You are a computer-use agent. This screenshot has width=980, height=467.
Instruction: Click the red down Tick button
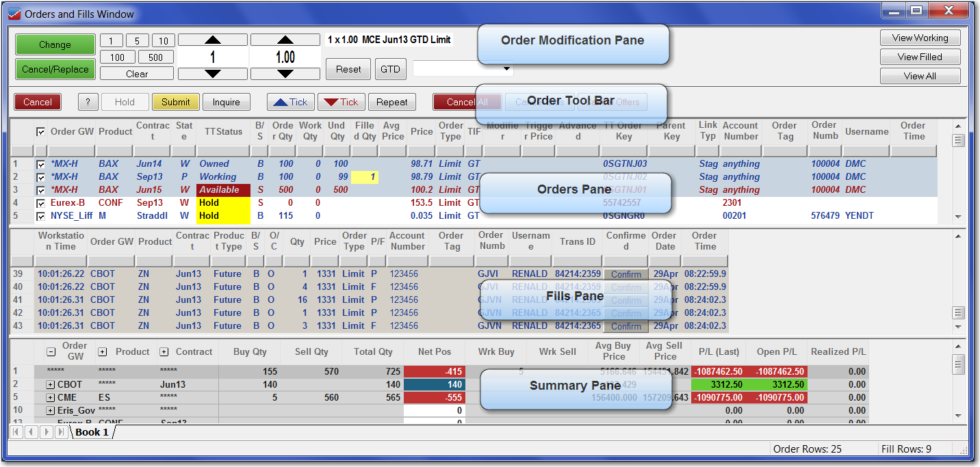(x=341, y=102)
